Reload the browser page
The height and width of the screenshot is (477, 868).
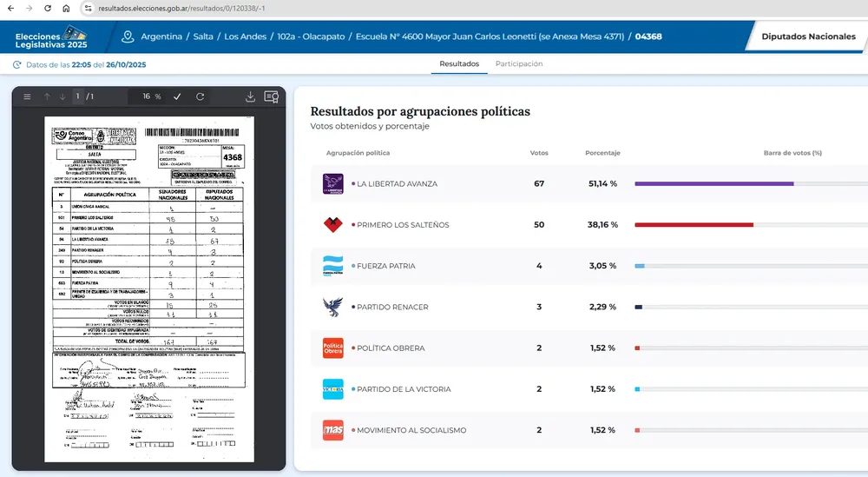point(48,8)
